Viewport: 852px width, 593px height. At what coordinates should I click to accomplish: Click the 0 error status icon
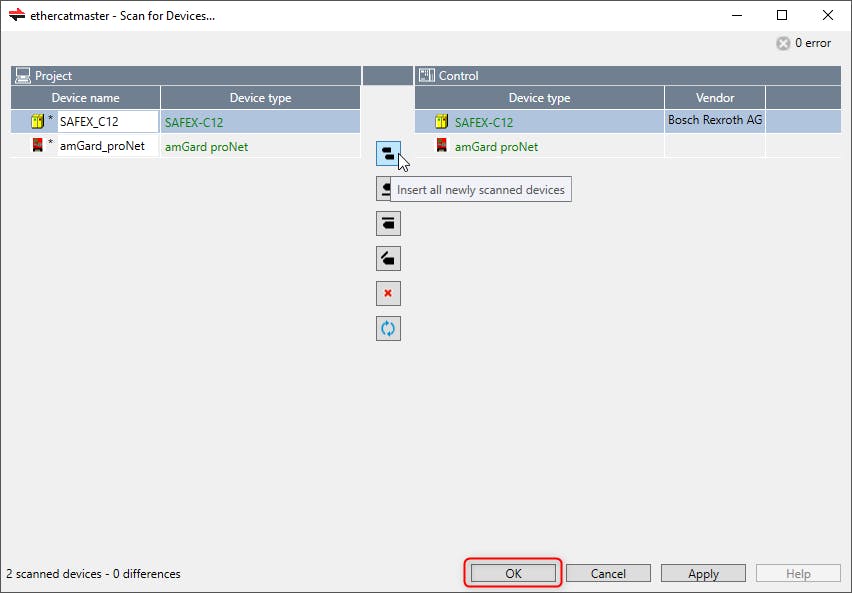click(783, 43)
